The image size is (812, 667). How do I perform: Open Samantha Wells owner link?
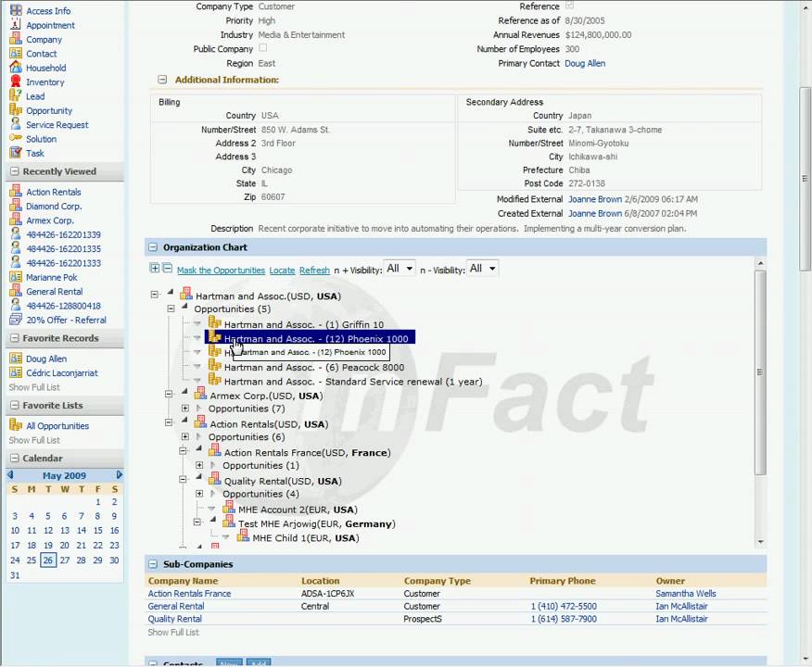(x=686, y=594)
